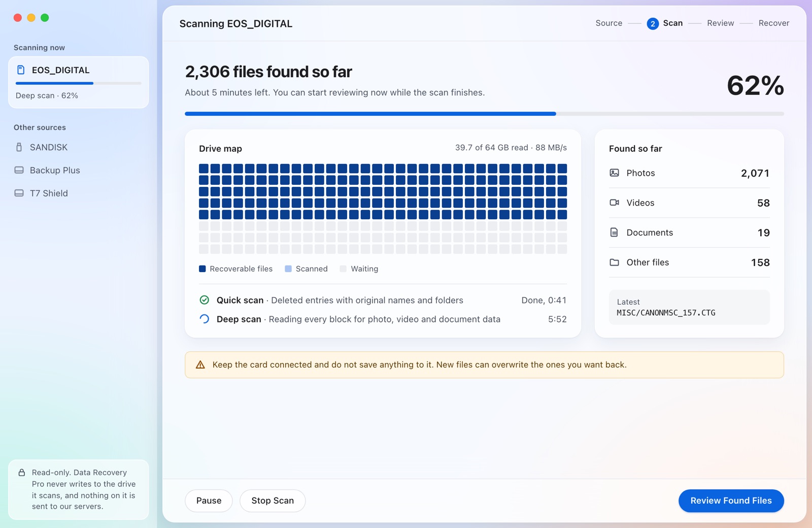Click the lock icon in read-only notice

pos(22,473)
